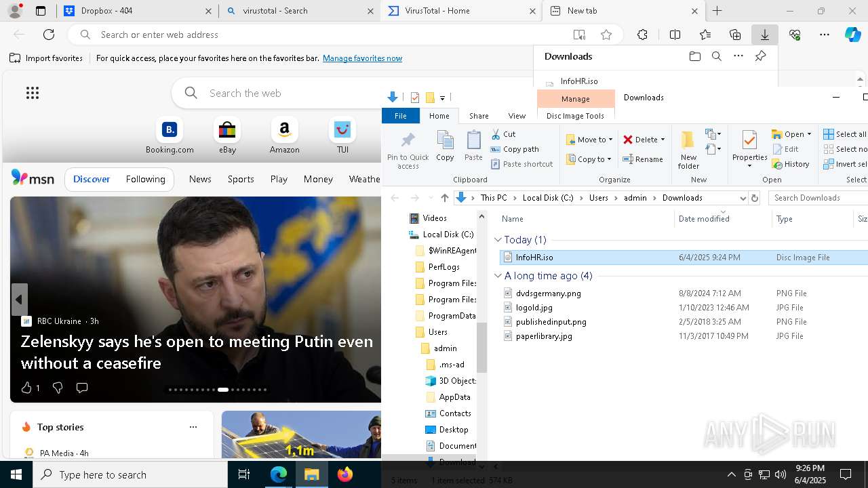Open Downloads folder icon in panel
Screen dimensions: 868x488
(694, 56)
